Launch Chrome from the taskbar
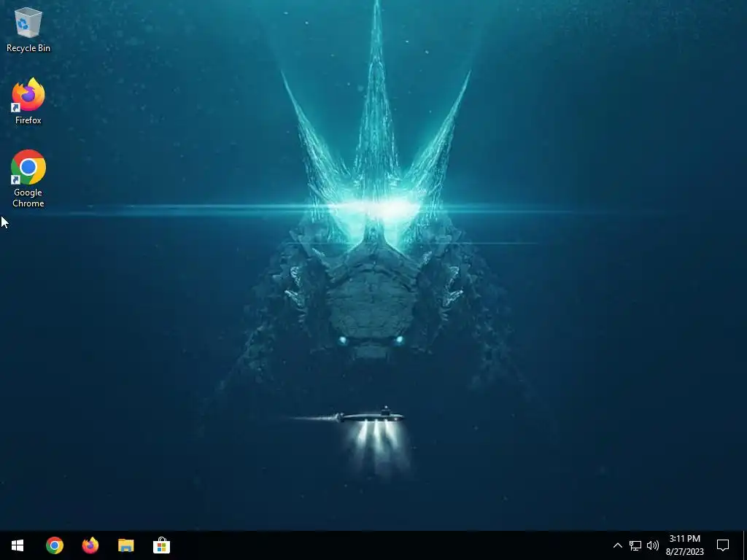Viewport: 747px width, 560px height. click(x=55, y=545)
